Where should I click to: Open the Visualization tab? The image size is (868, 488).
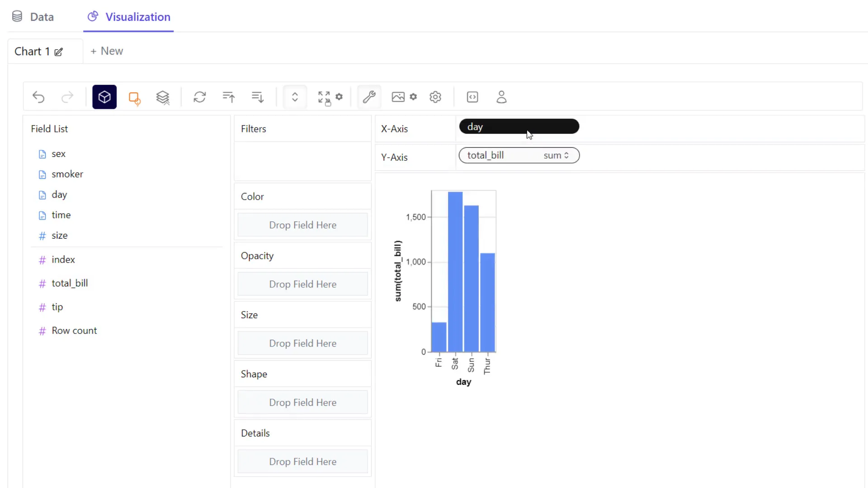[x=128, y=18]
